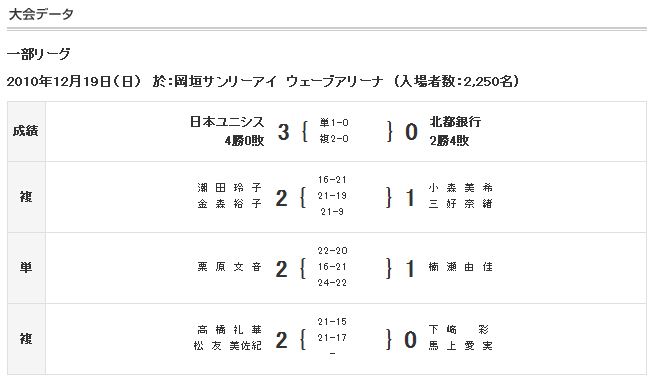Click player name 馬上愛実

click(x=460, y=346)
